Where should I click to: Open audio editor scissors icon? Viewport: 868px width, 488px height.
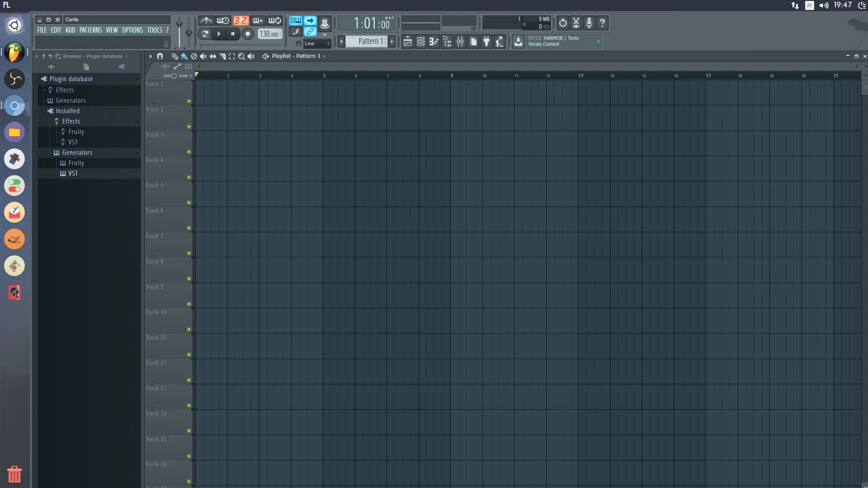point(576,23)
